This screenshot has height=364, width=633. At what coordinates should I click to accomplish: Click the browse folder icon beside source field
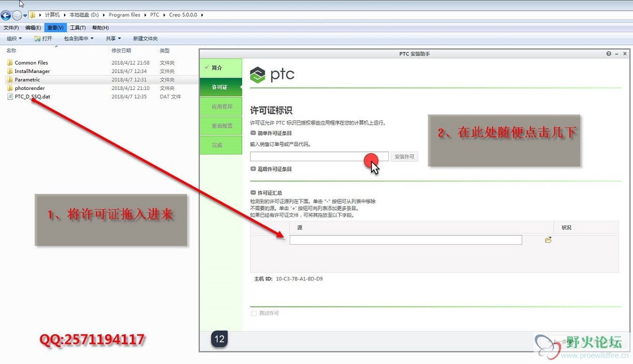548,240
